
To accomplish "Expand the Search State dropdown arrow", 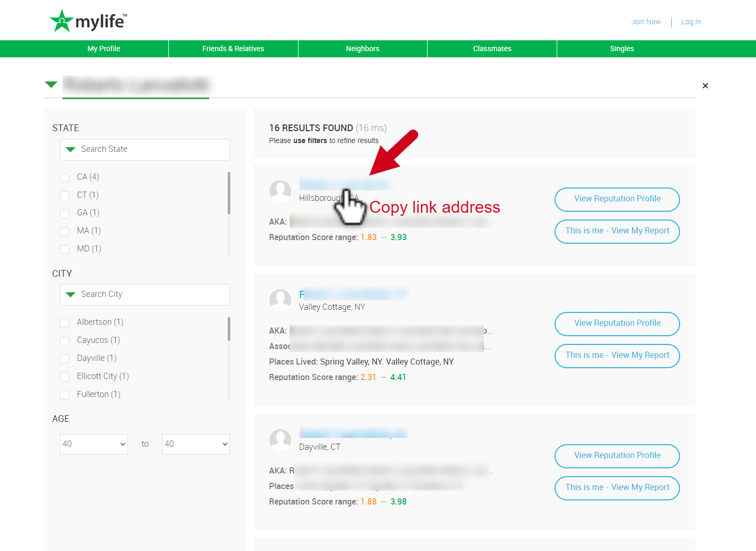I will click(71, 149).
